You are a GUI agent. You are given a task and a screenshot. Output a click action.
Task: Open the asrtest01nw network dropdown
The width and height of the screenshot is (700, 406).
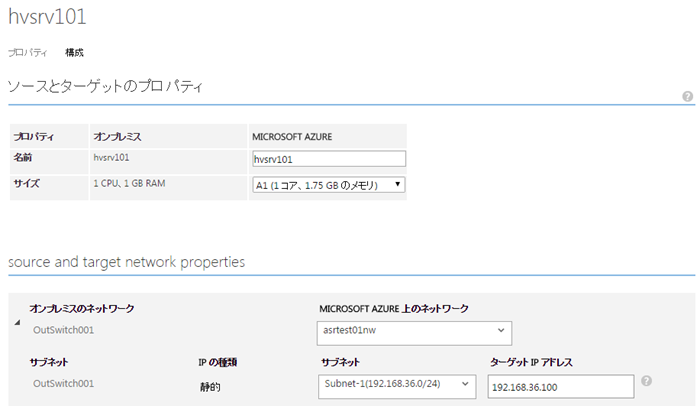tap(414, 333)
